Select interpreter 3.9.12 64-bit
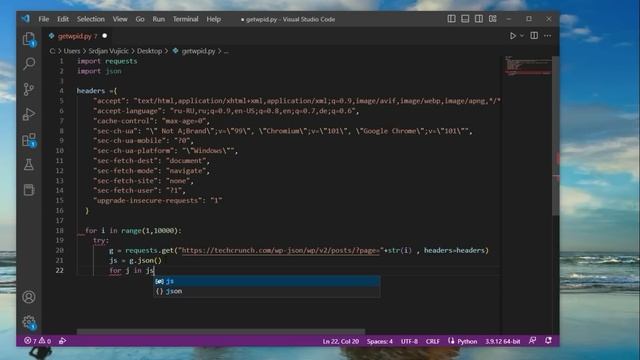This screenshot has width=640, height=360. click(502, 341)
